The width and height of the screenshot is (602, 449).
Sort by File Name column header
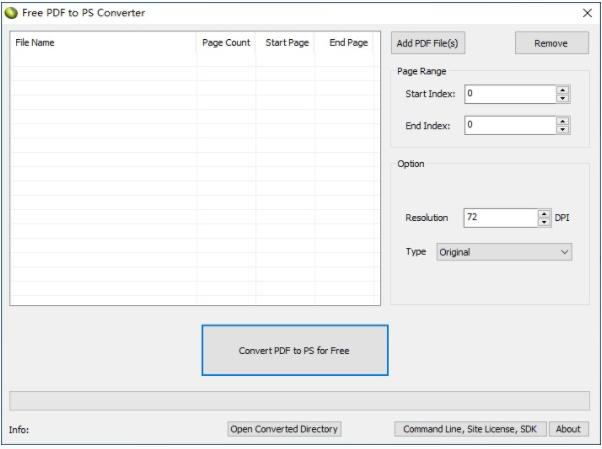102,43
